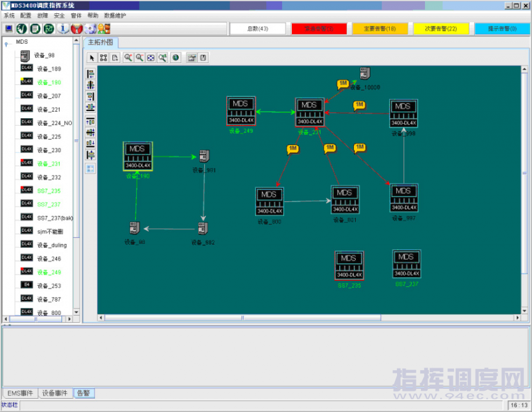Click the align right icon
The height and width of the screenshot is (412, 532).
click(90, 96)
